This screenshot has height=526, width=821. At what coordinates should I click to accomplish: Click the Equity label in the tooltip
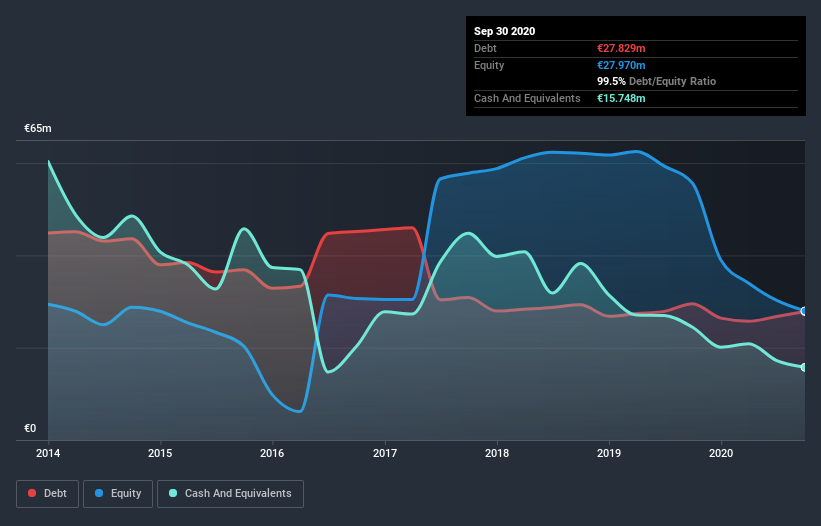[489, 65]
